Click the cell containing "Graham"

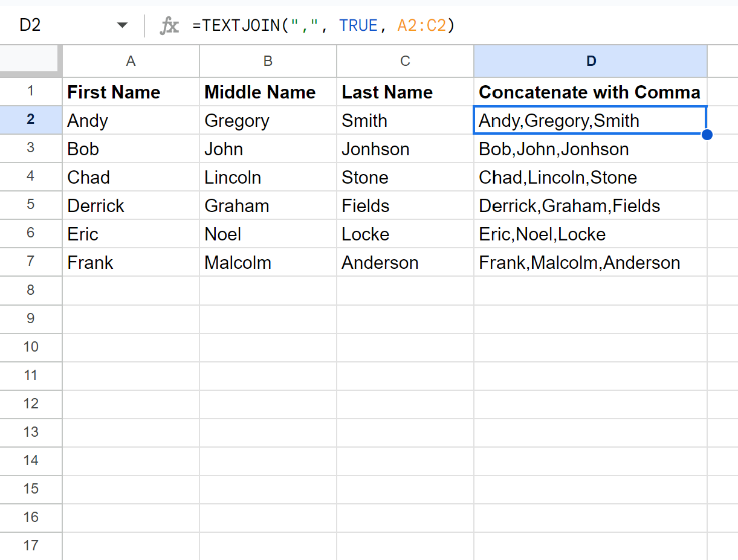pos(268,205)
